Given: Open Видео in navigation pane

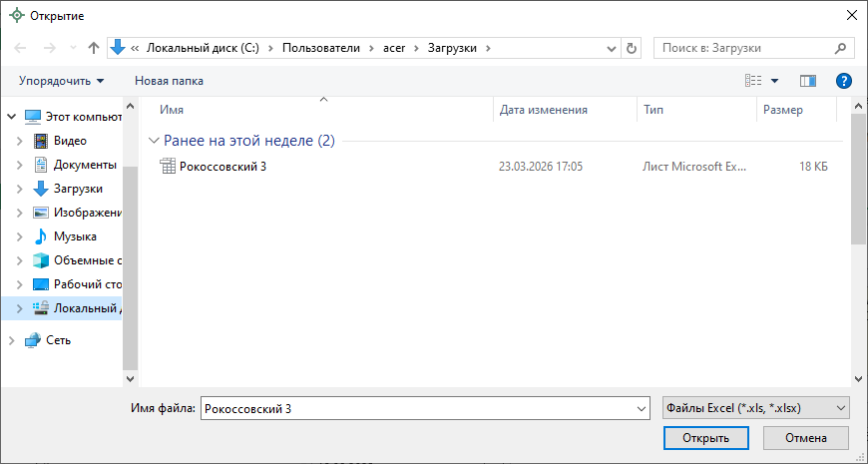Looking at the screenshot, I should pos(70,141).
